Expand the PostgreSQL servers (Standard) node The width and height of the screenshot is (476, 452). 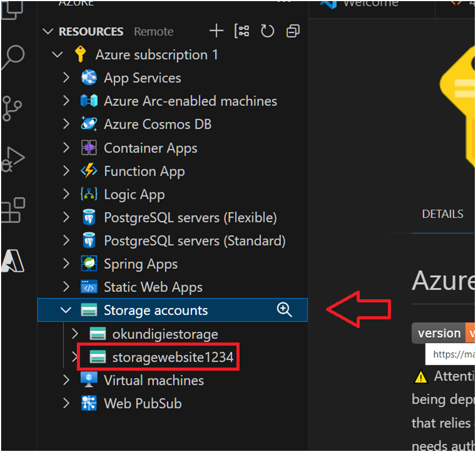pos(66,240)
